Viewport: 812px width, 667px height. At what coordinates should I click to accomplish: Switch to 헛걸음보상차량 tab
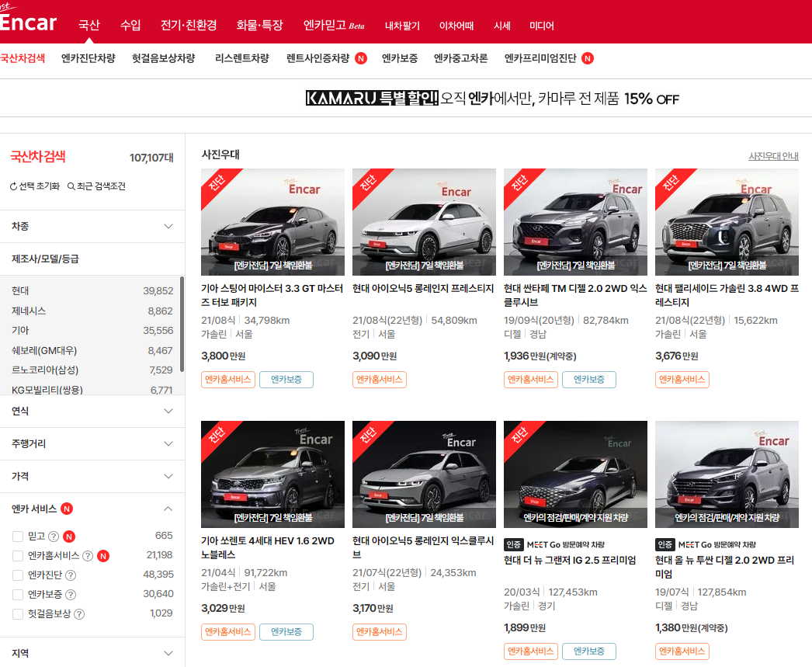[x=163, y=58]
